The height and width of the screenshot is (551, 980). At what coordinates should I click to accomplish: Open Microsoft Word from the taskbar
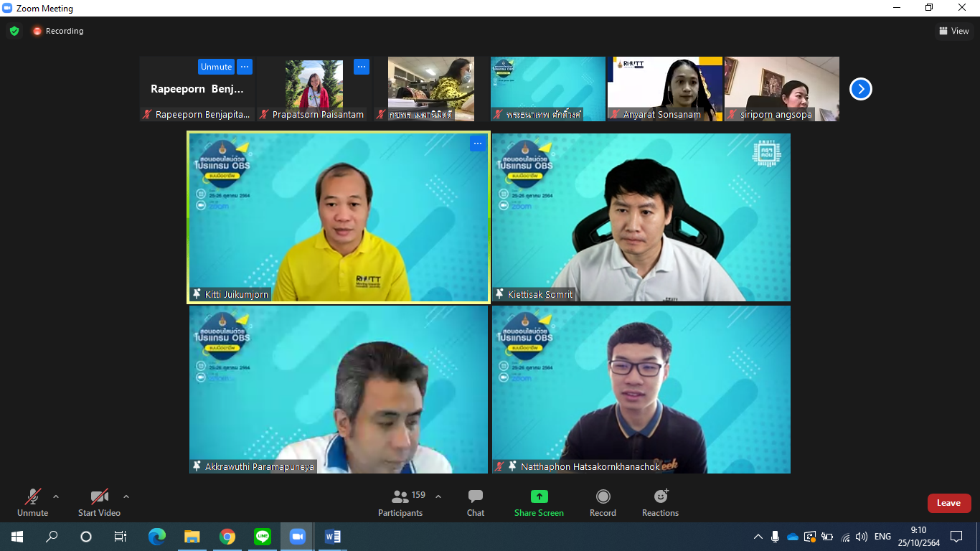332,537
